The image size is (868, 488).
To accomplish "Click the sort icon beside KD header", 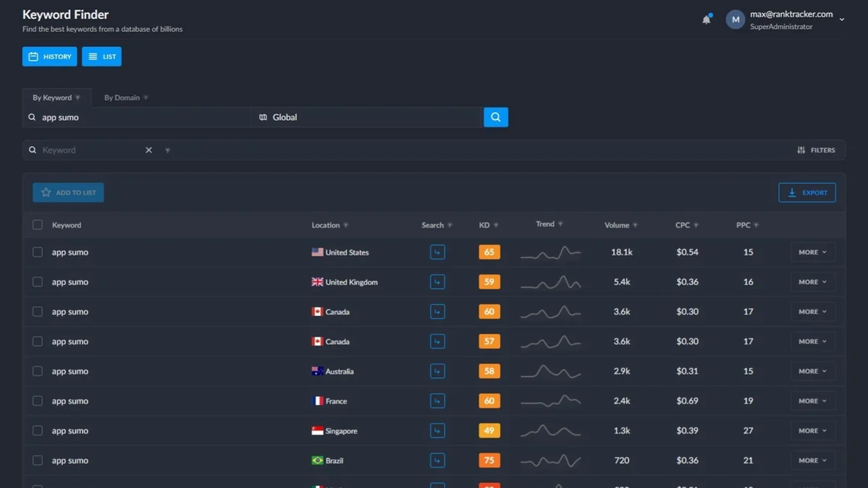I will tap(496, 226).
